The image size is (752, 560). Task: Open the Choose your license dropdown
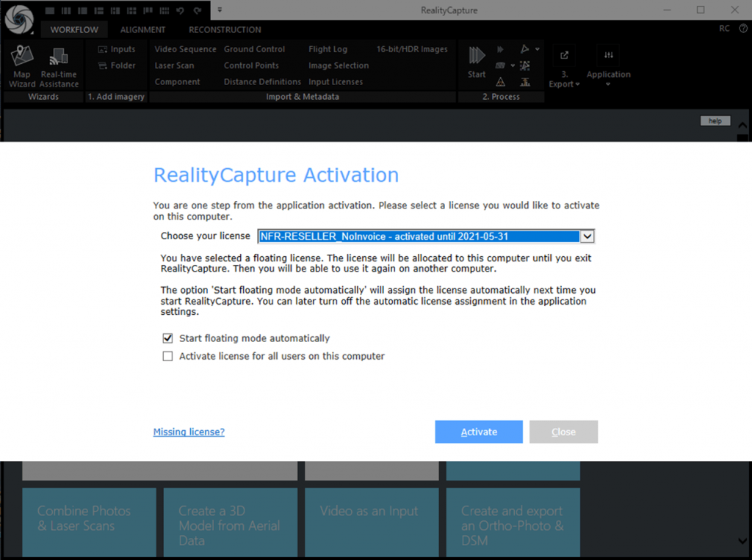click(586, 236)
